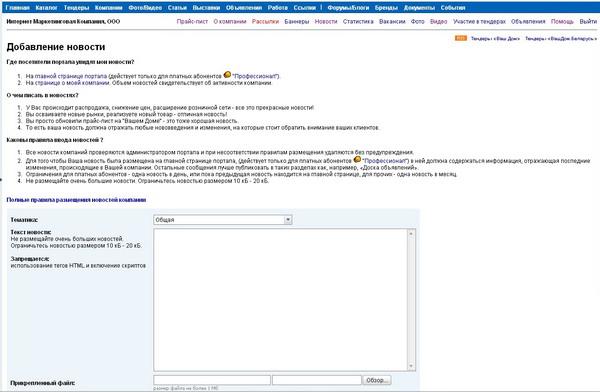600x392 pixels.
Task: Open the Бренды menu item
Action: tap(386, 8)
